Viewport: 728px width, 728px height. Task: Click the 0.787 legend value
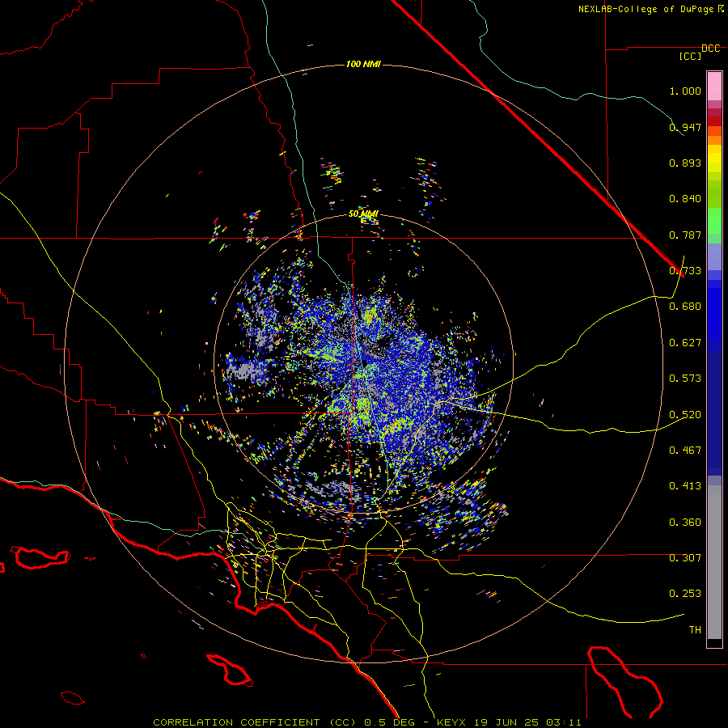(x=685, y=235)
